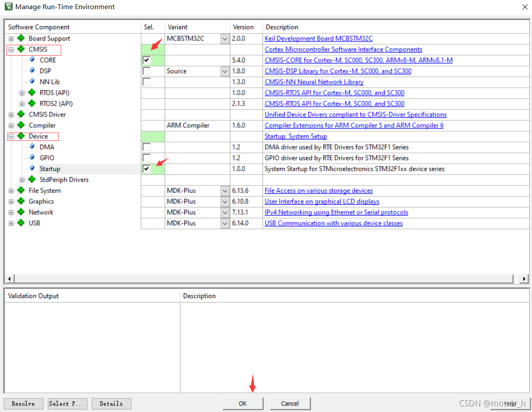Click the StdPeriph Drivers green diamond icon

point(32,179)
